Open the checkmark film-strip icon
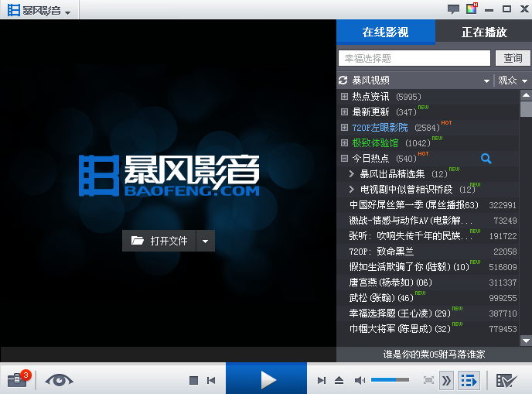This screenshot has height=394, width=532. (506, 380)
